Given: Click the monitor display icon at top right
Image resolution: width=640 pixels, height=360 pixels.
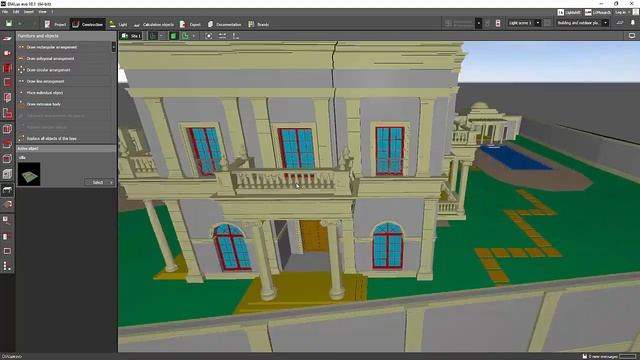Looking at the screenshot, I should coord(631,36).
